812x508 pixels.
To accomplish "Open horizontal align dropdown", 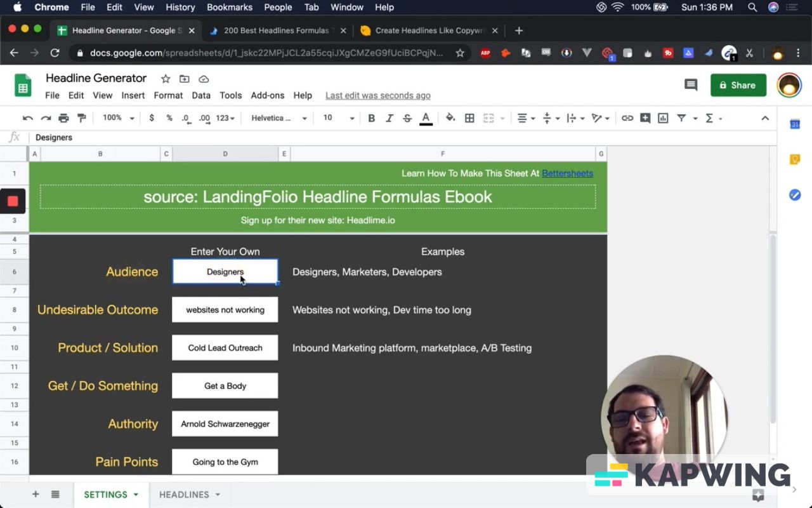I will [527, 118].
